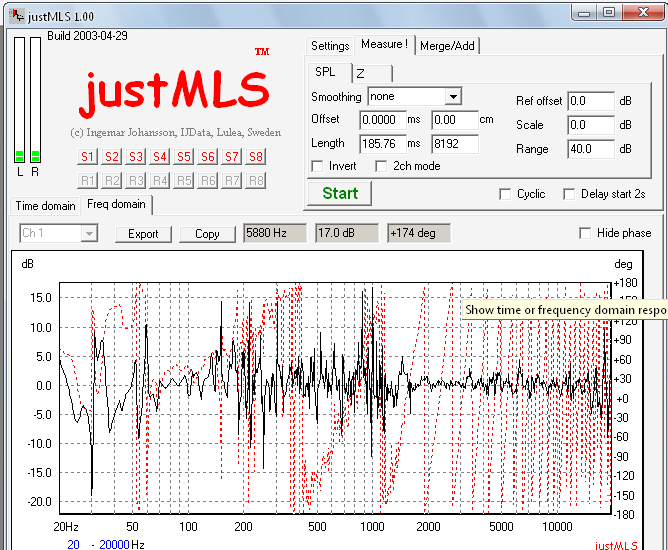Select the S8 store slot button
The width and height of the screenshot is (668, 550).
[256, 157]
